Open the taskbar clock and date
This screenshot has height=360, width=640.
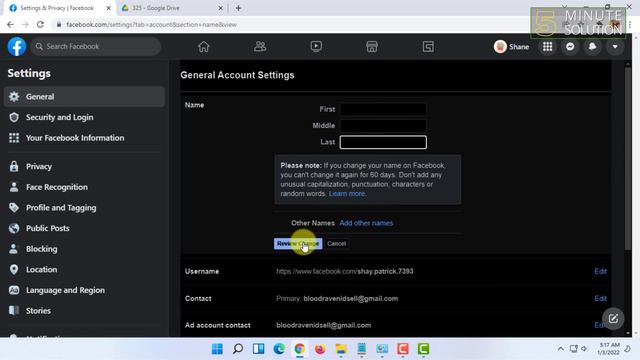point(609,349)
